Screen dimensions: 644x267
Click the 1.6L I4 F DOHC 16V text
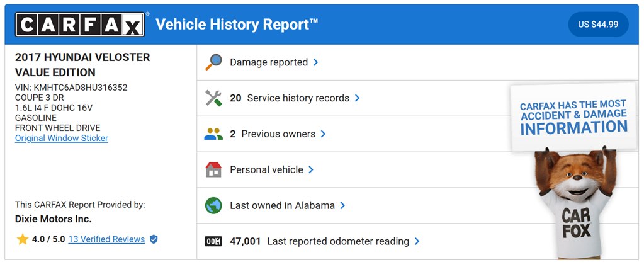point(54,108)
